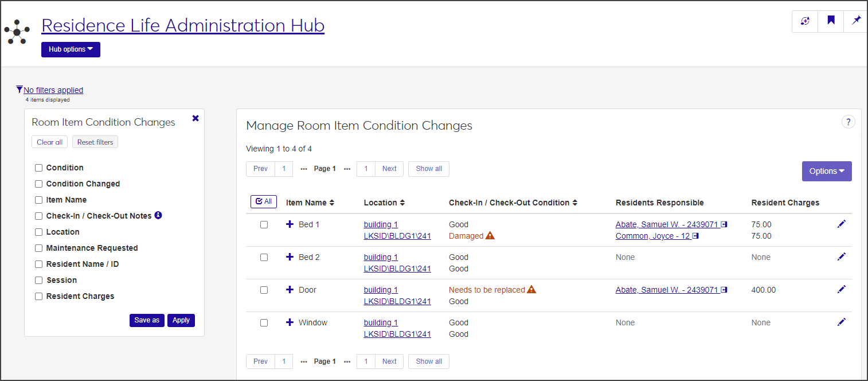Click the refresh sync icon in header
This screenshot has height=381, width=868.
pyautogui.click(x=805, y=21)
